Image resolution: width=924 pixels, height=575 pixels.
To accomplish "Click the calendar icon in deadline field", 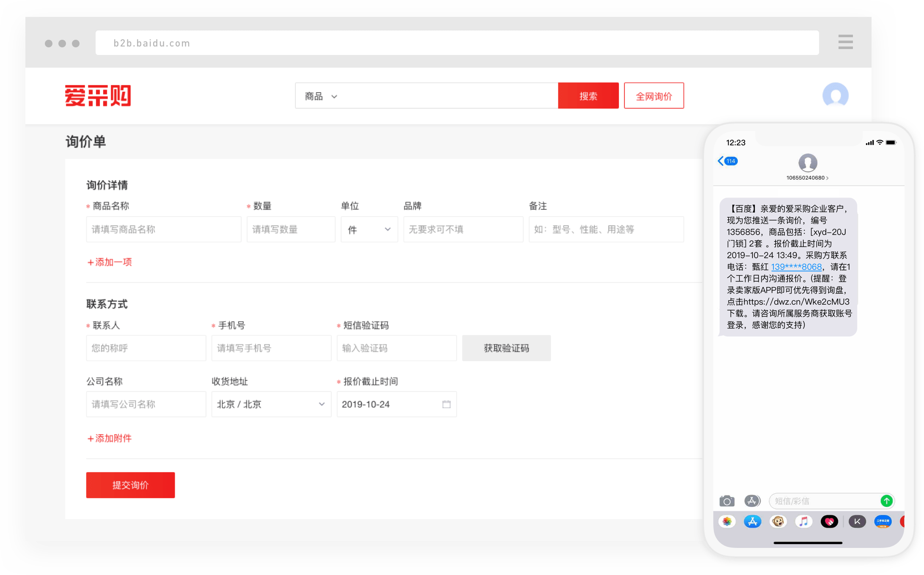I will click(x=446, y=404).
